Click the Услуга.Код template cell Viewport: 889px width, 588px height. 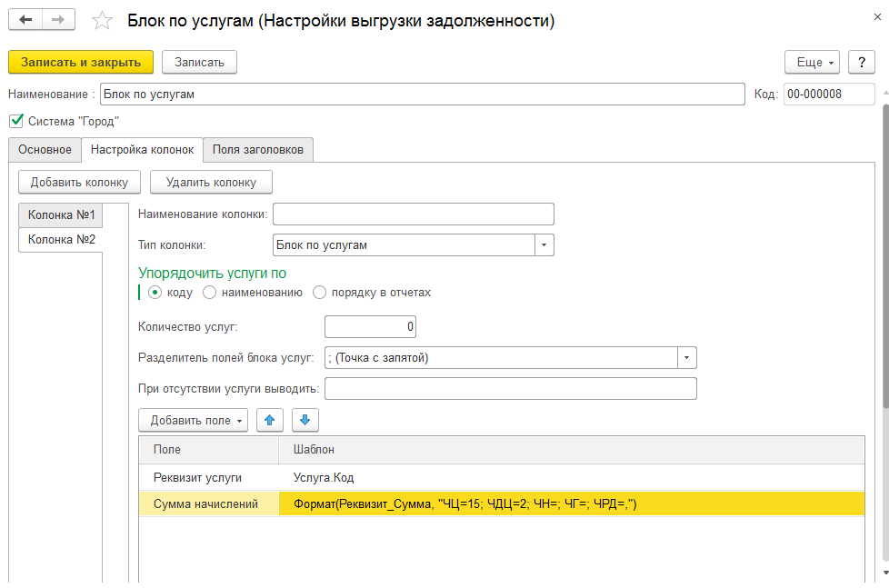(x=572, y=477)
